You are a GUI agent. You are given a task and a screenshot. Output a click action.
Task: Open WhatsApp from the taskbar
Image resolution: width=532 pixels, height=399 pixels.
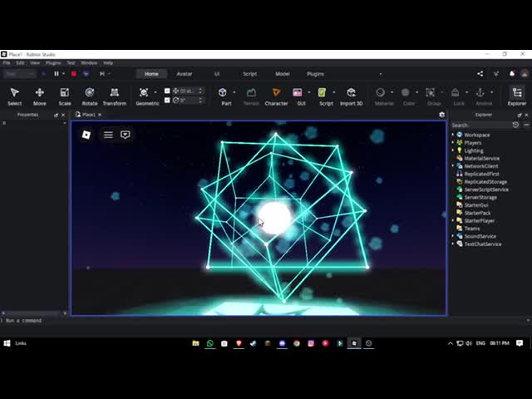click(x=209, y=343)
